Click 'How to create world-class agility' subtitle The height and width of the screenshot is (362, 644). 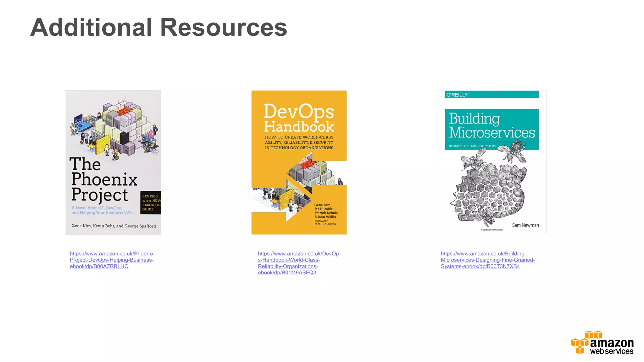(x=299, y=142)
